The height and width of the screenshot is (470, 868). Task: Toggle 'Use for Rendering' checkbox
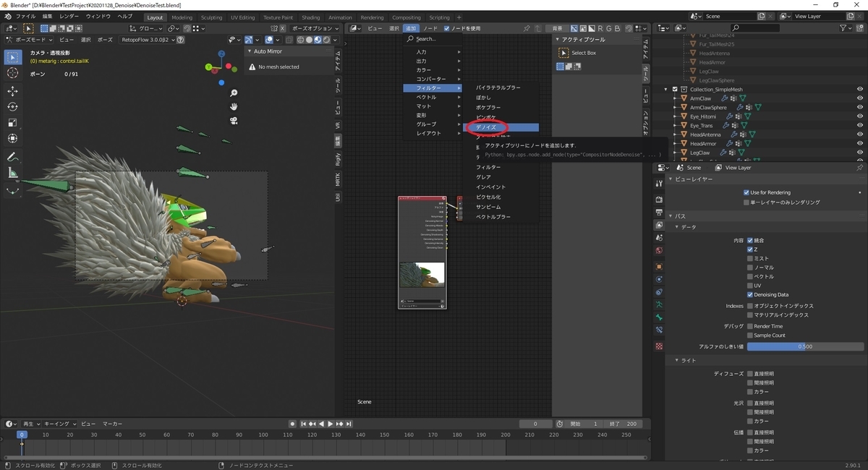746,192
